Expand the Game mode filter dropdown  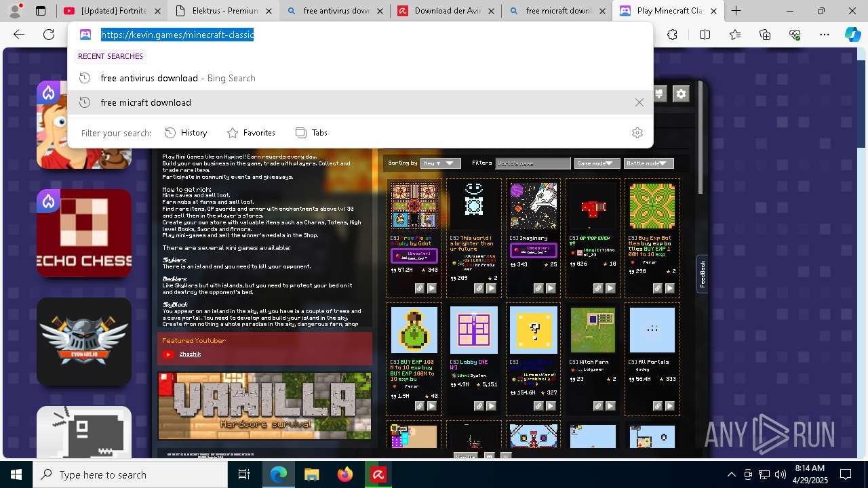tap(597, 163)
